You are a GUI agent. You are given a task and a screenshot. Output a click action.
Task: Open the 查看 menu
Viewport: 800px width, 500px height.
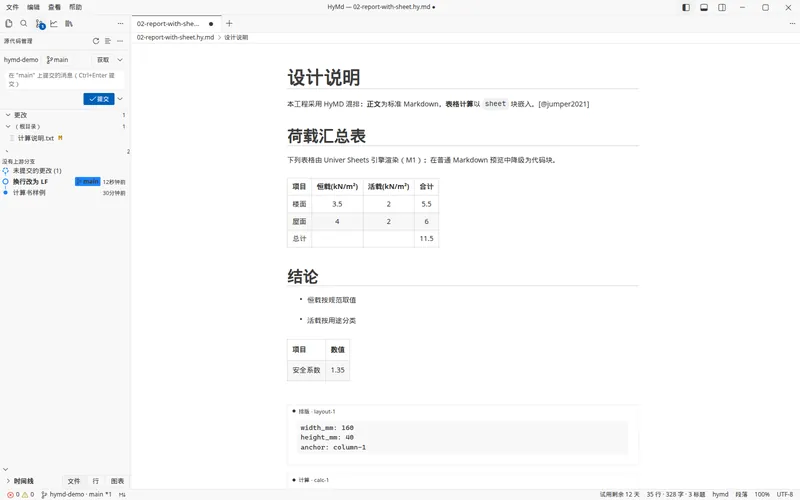(54, 7)
